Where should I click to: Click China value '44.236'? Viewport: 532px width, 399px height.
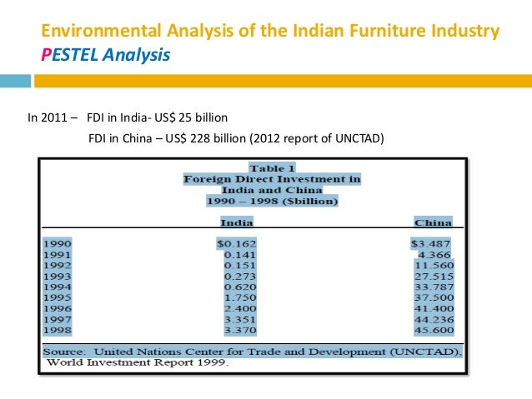[x=434, y=319]
